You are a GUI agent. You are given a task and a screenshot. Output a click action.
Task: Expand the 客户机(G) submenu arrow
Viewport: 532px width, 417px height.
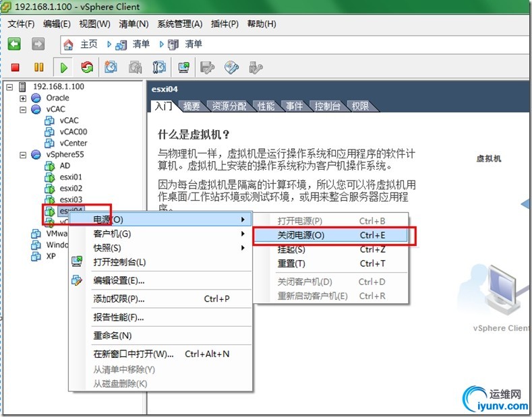pyautogui.click(x=243, y=234)
